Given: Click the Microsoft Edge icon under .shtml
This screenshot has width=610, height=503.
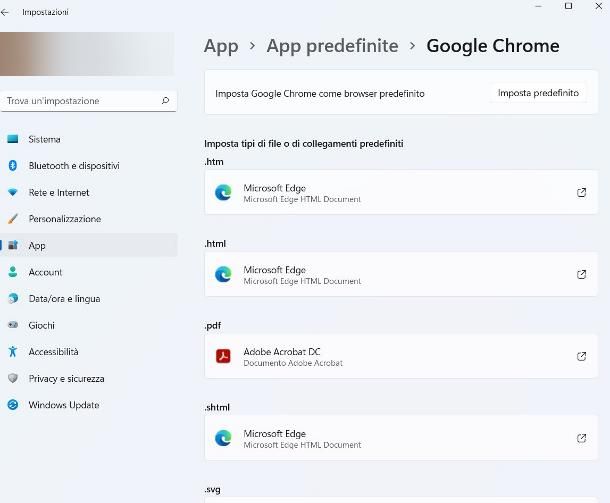Looking at the screenshot, I should click(x=223, y=438).
